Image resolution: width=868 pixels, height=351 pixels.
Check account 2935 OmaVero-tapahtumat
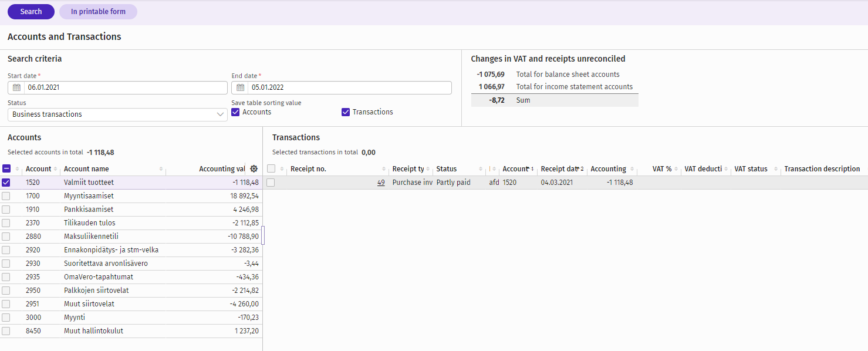coord(6,277)
